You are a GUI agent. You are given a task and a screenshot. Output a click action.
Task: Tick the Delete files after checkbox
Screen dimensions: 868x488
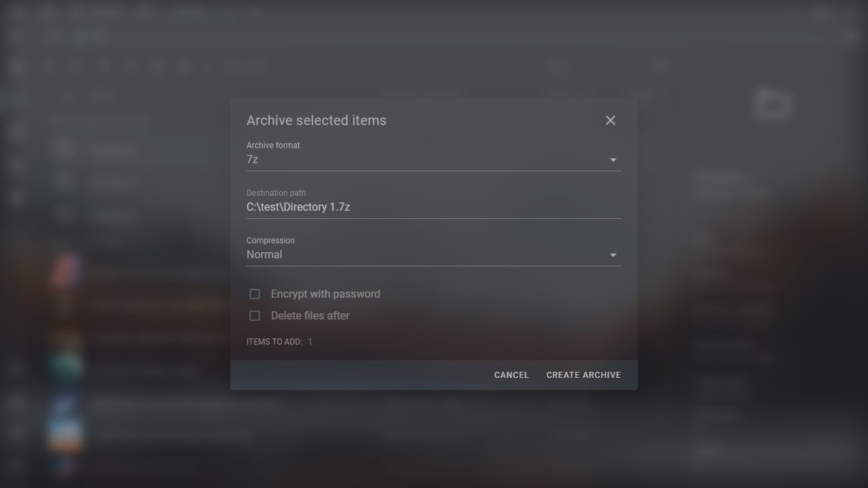(255, 316)
